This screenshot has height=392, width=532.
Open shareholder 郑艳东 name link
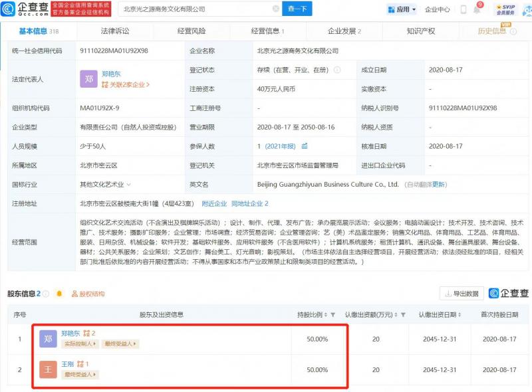coord(70,334)
